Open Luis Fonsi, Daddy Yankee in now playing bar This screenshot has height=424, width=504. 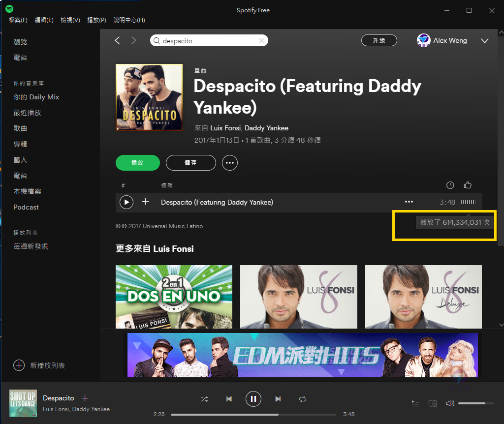(76, 409)
